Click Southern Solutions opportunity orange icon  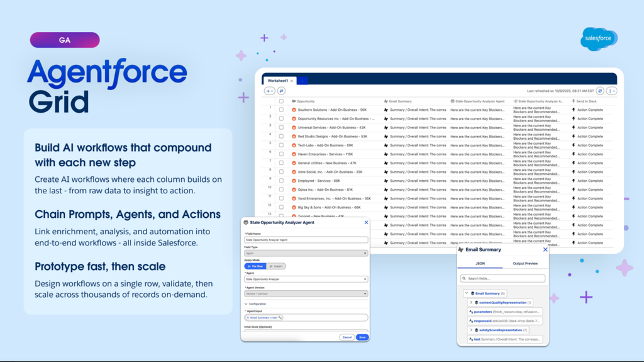pos(294,110)
